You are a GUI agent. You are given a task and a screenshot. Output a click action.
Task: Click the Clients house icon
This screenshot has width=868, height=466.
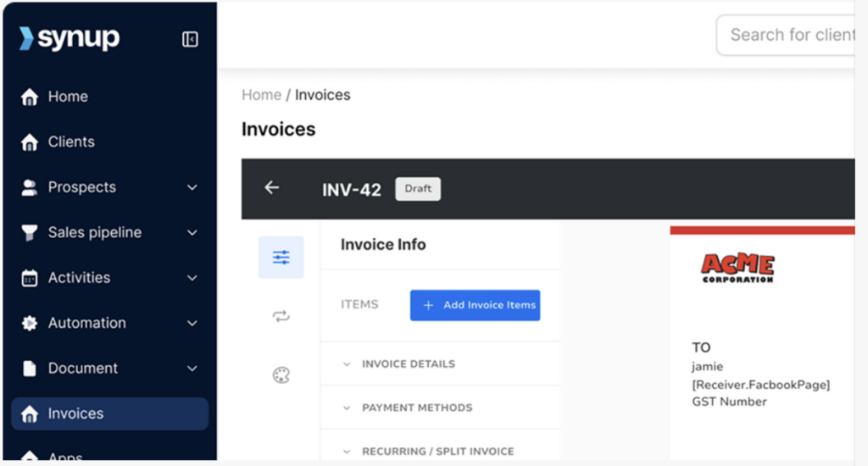tap(30, 142)
